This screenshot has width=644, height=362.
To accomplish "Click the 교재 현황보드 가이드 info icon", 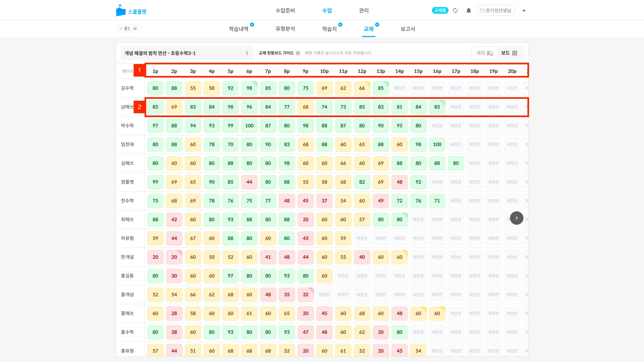I will pos(298,53).
